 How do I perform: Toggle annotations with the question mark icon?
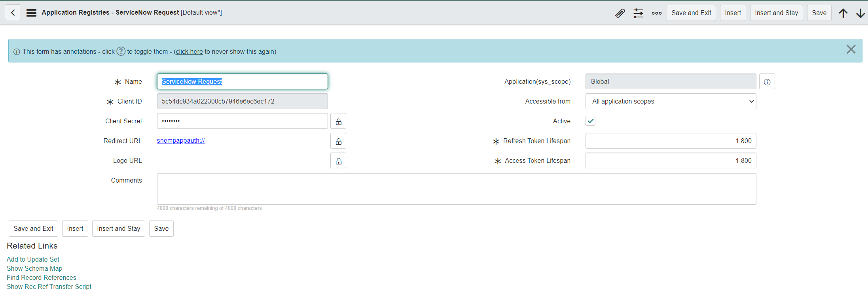pos(121,51)
